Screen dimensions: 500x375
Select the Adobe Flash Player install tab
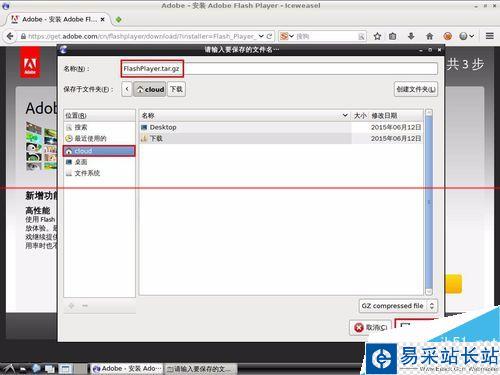pos(58,19)
